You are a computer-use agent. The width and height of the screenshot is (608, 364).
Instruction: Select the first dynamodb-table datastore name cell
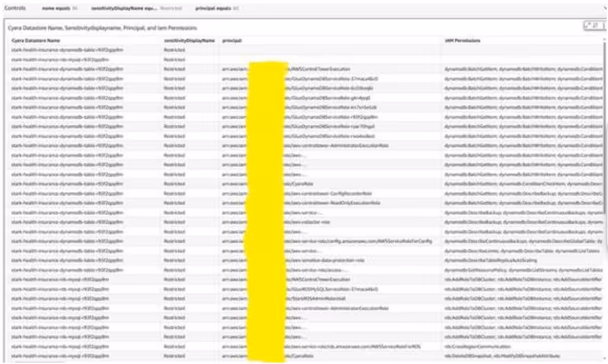pyautogui.click(x=67, y=50)
